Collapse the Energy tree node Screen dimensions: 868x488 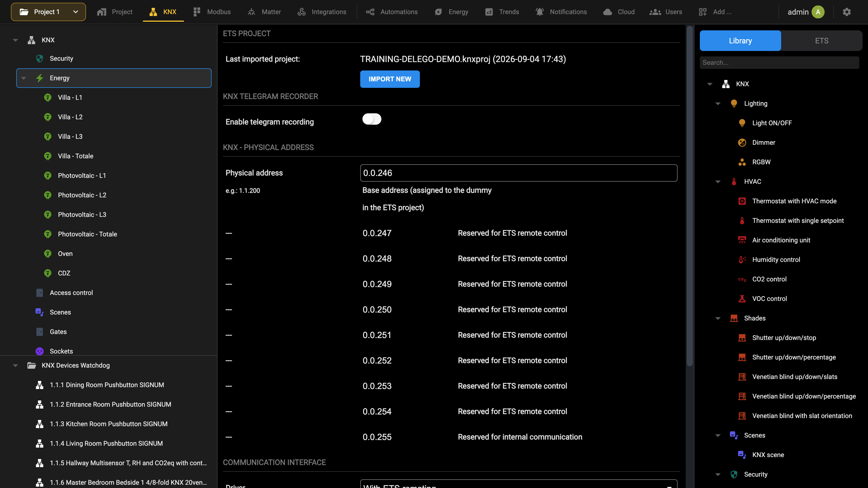(24, 78)
